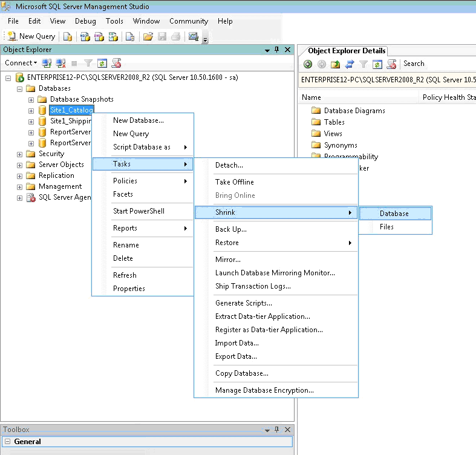Viewport: 476px width, 455px height.
Task: Choose Files from the Shrink submenu
Action: pyautogui.click(x=387, y=227)
